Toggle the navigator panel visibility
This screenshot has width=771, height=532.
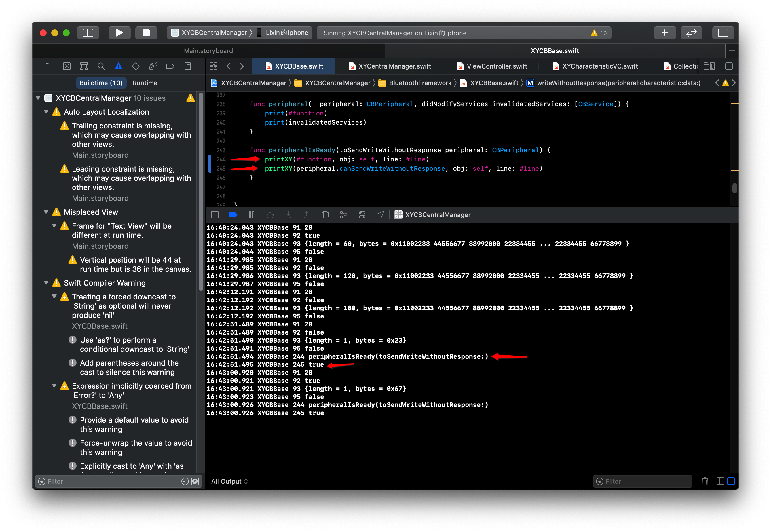pos(88,33)
